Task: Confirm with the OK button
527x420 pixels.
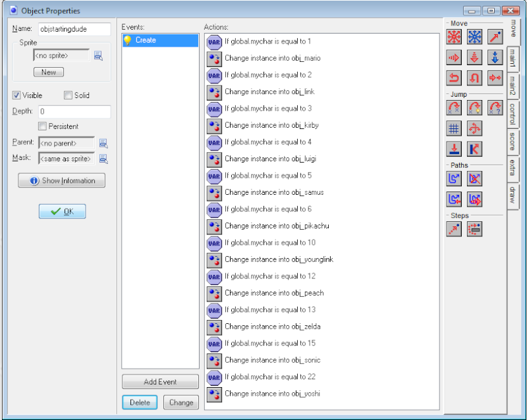Action: pos(62,211)
